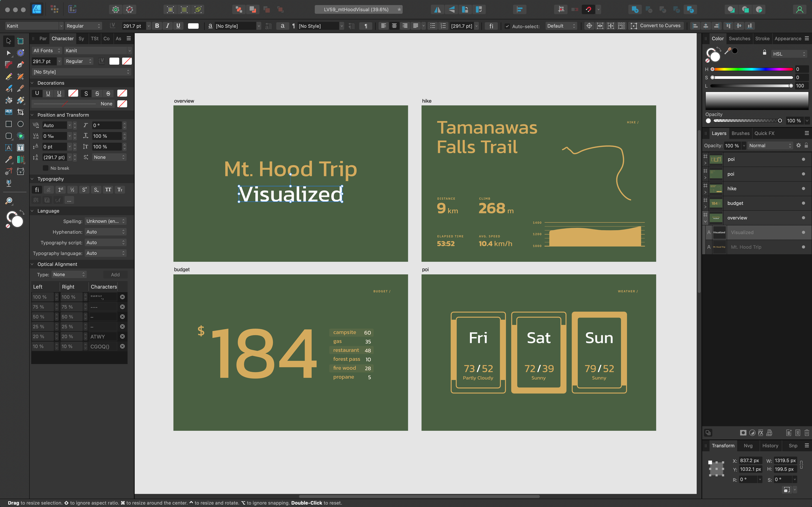Screen dimensions: 812x507
Task: Open the Normal blend mode dropdown
Action: pos(770,146)
